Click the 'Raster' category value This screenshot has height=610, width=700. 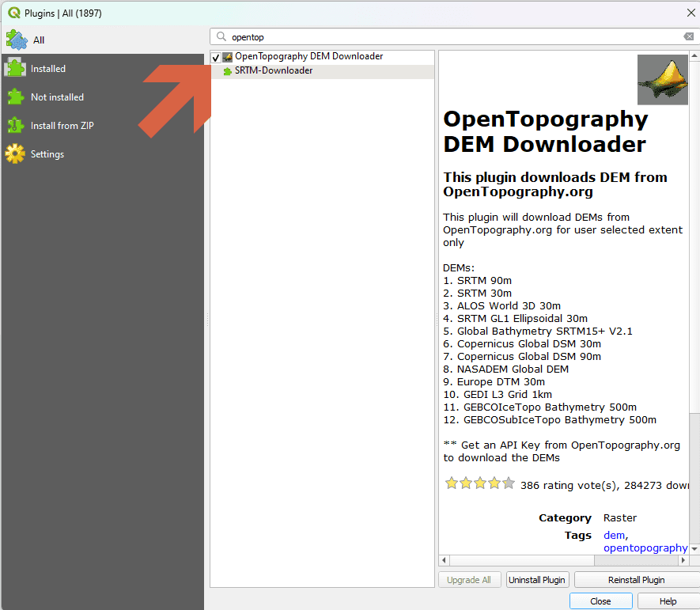click(620, 518)
